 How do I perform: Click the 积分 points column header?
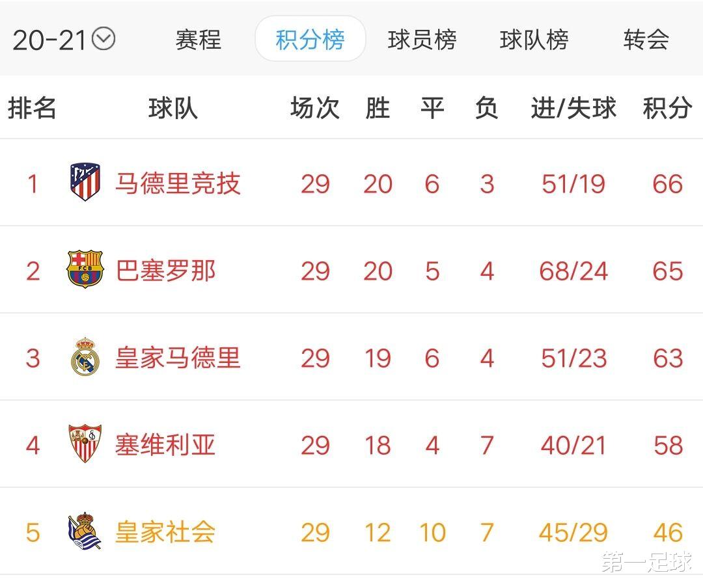tap(666, 108)
